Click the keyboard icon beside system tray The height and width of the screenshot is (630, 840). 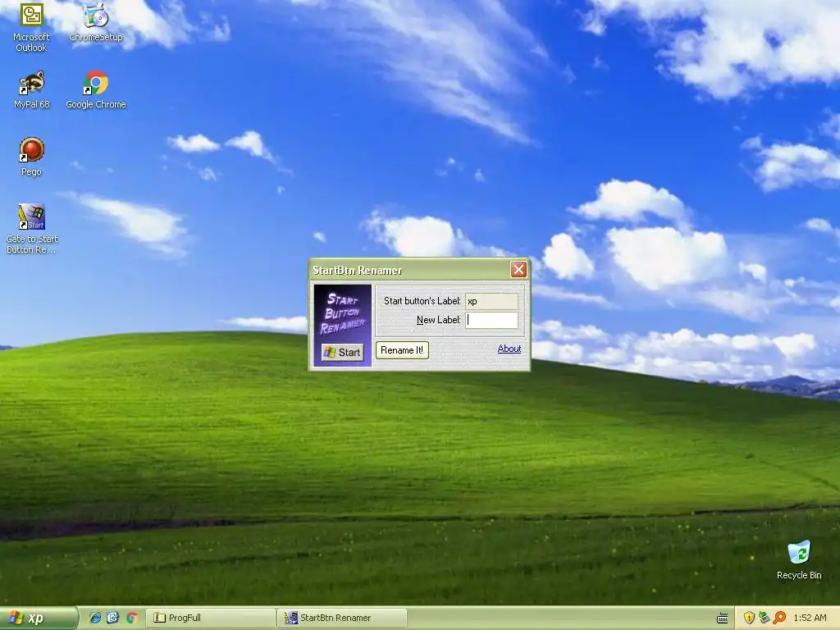click(722, 619)
